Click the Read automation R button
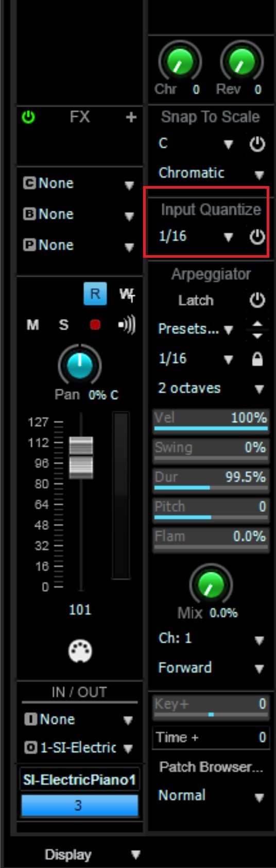The width and height of the screenshot is (276, 868). click(95, 294)
